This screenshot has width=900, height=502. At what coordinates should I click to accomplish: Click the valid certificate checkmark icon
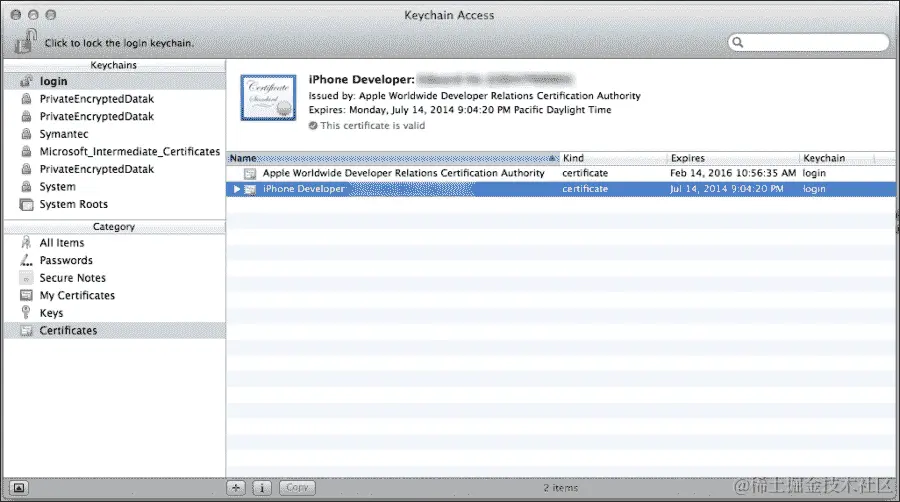click(x=313, y=126)
